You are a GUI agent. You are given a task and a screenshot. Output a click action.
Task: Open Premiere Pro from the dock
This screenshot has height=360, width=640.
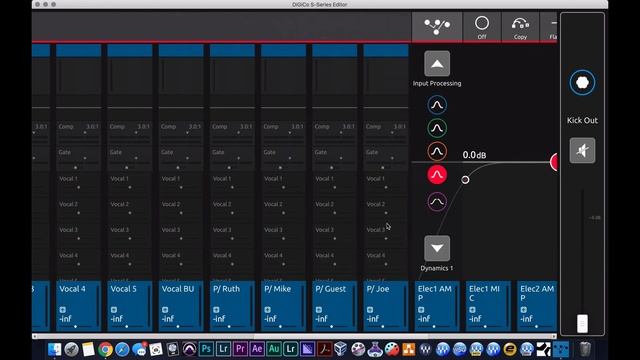click(240, 349)
